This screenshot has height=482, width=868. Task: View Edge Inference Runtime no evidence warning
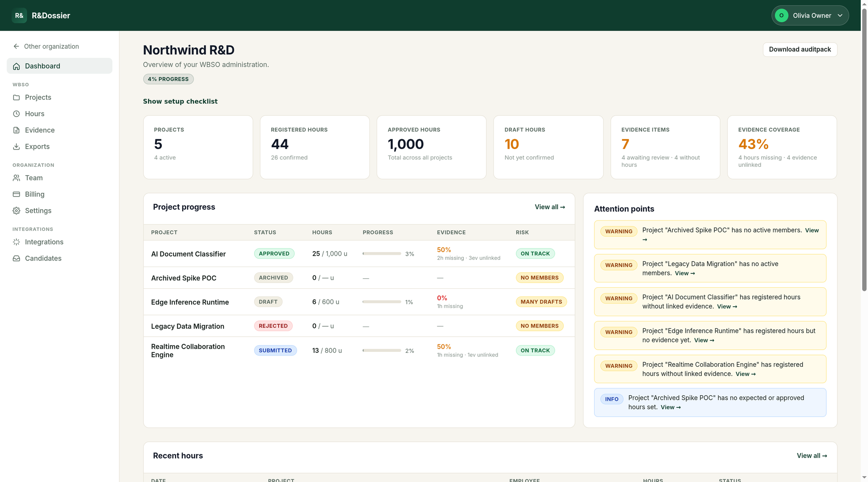pos(704,341)
